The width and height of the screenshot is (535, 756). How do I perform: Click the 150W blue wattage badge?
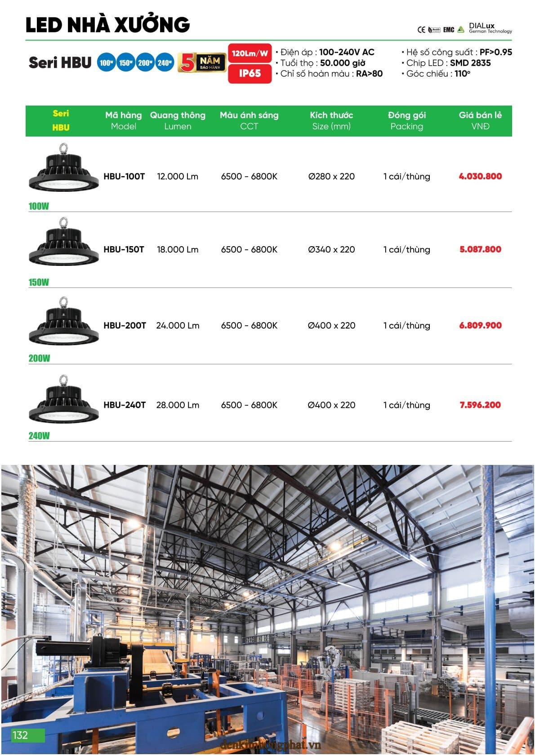click(x=125, y=63)
